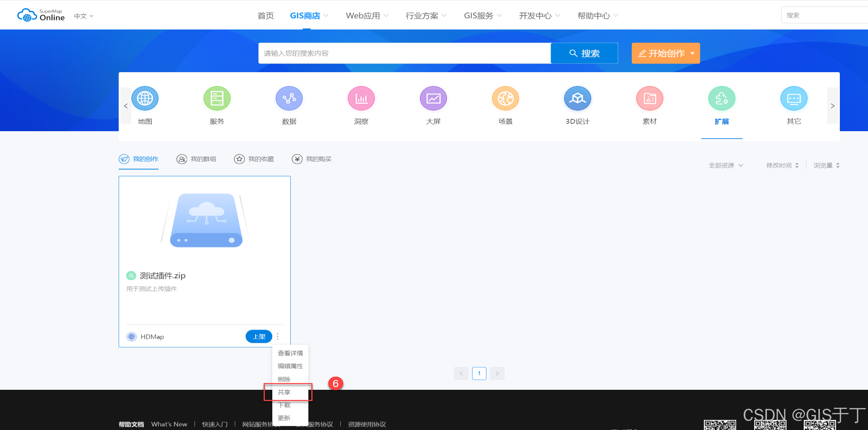Open the 数据 category icon
This screenshot has height=430, width=868.
coord(289,98)
